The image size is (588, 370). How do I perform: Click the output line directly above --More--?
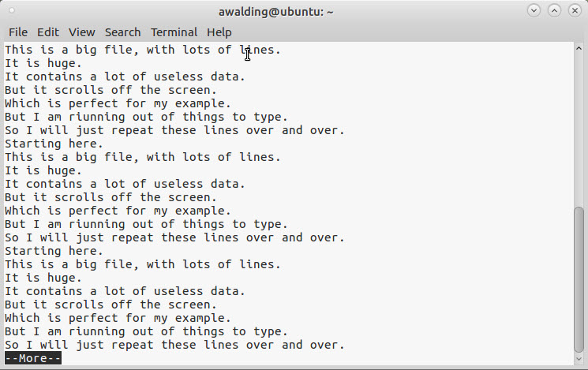[174, 345]
